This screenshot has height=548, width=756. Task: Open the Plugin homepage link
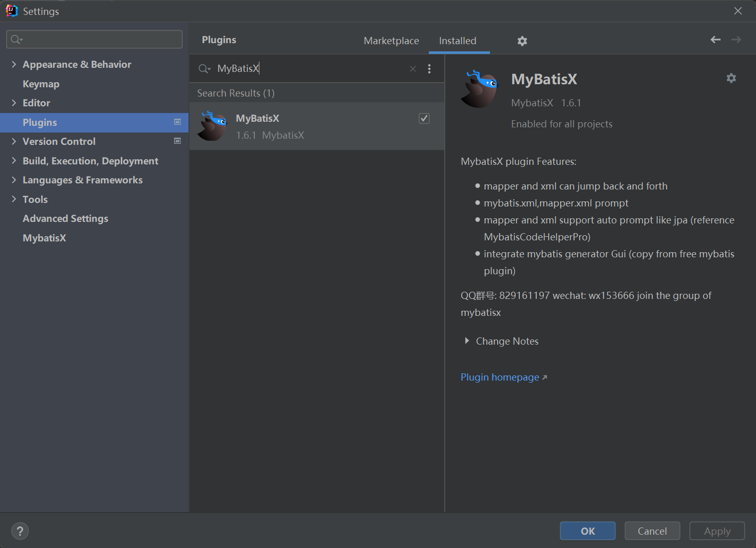pyautogui.click(x=500, y=377)
